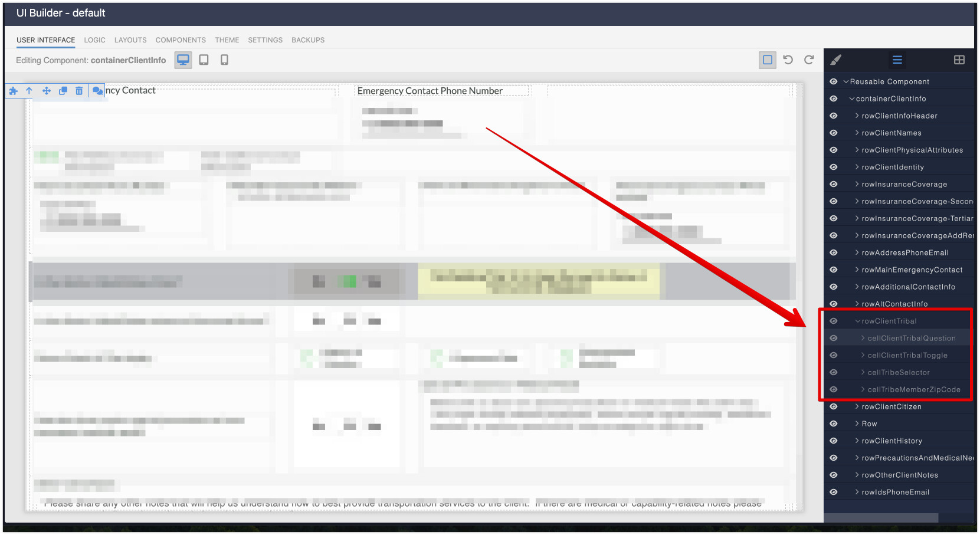Image resolution: width=980 pixels, height=535 pixels.
Task: Go to the Settings tab
Action: [265, 40]
